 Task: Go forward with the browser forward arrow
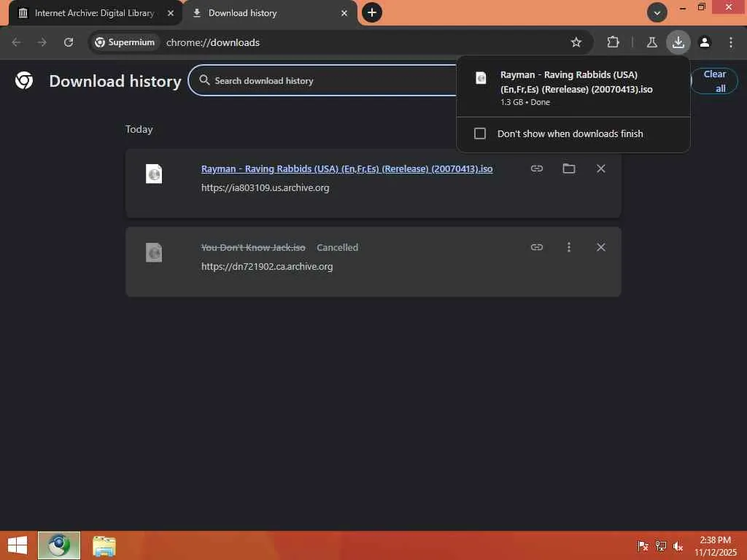(42, 42)
